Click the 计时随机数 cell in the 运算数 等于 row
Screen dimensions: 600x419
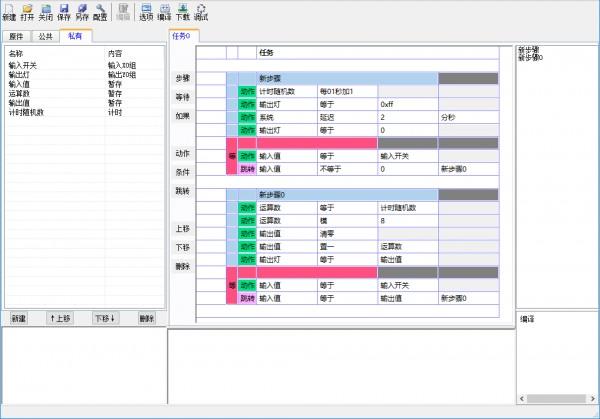click(x=408, y=208)
